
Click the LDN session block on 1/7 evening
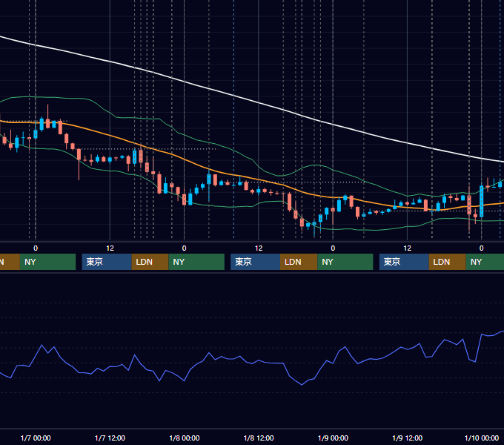point(150,262)
